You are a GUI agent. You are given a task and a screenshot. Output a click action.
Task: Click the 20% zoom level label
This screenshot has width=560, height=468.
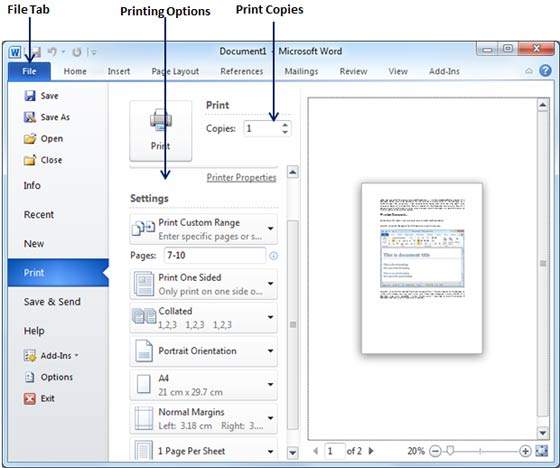[x=416, y=451]
